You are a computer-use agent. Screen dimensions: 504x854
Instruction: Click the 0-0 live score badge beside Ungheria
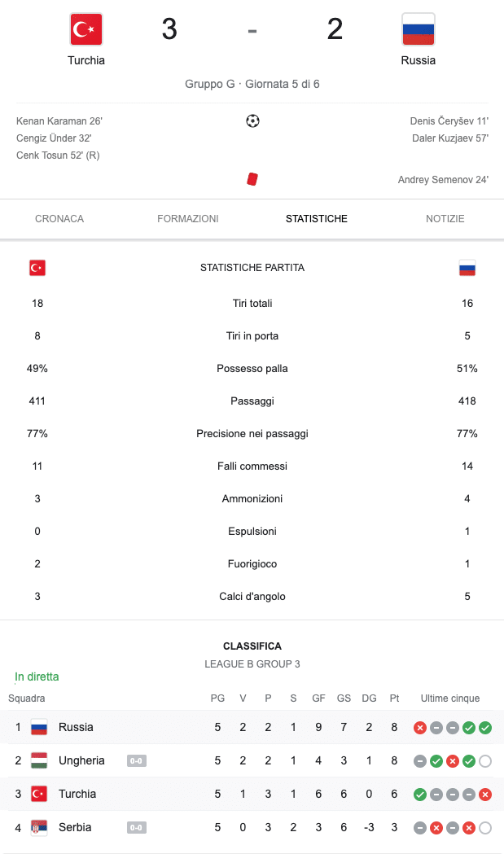(x=136, y=761)
